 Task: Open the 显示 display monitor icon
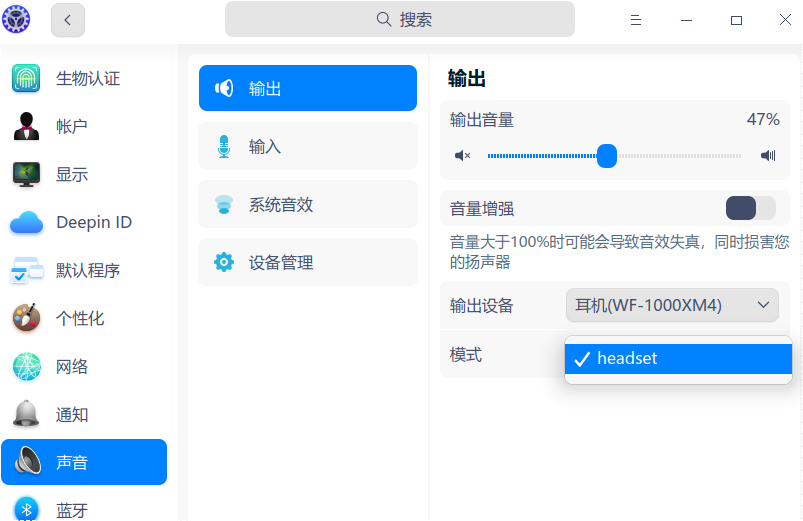pyautogui.click(x=26, y=174)
